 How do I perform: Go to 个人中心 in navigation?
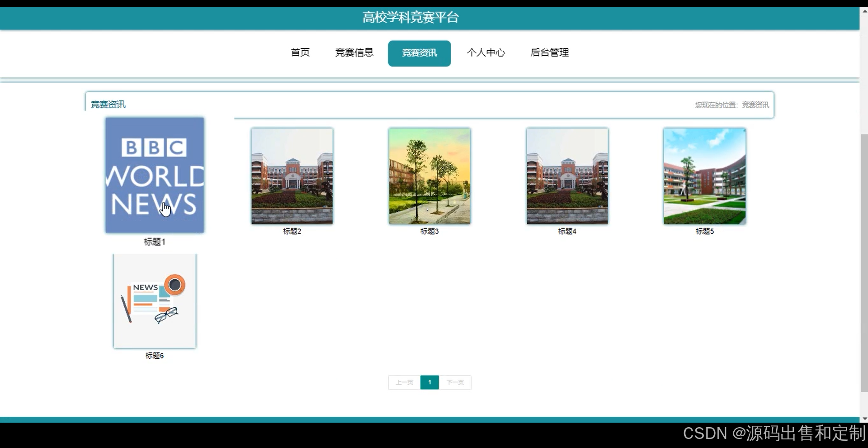point(486,52)
